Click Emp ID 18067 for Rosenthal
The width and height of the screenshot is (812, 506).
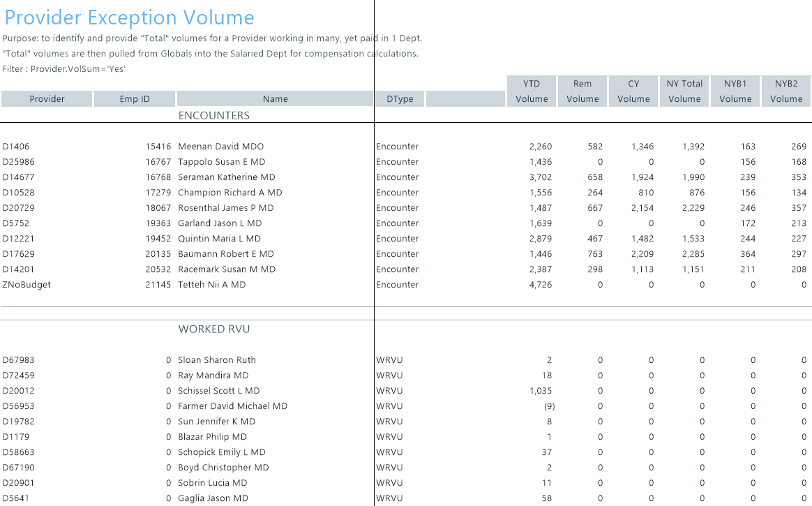point(158,208)
